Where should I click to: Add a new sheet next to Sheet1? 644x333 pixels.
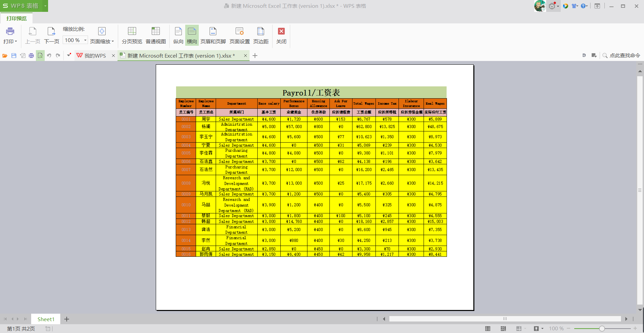tap(67, 319)
